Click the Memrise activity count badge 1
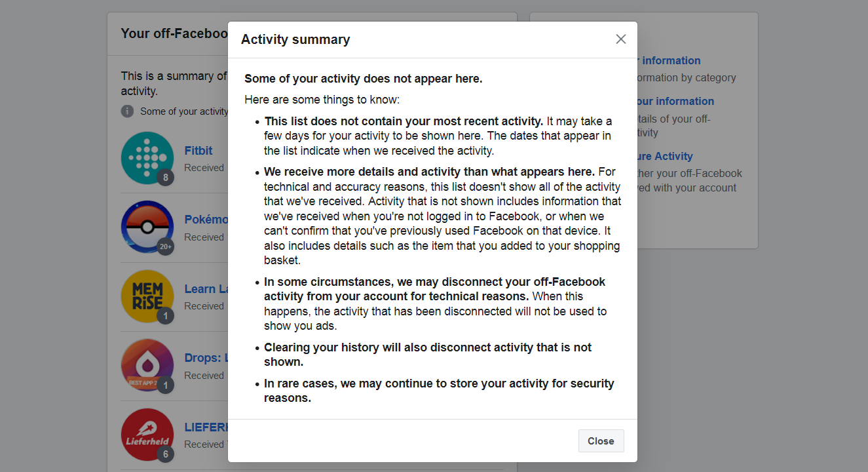 [x=166, y=317]
